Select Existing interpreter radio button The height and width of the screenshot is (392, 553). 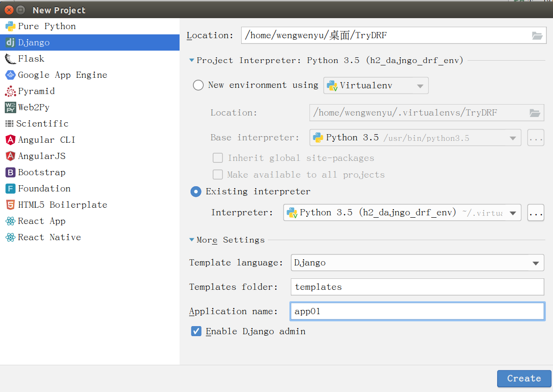(x=196, y=191)
